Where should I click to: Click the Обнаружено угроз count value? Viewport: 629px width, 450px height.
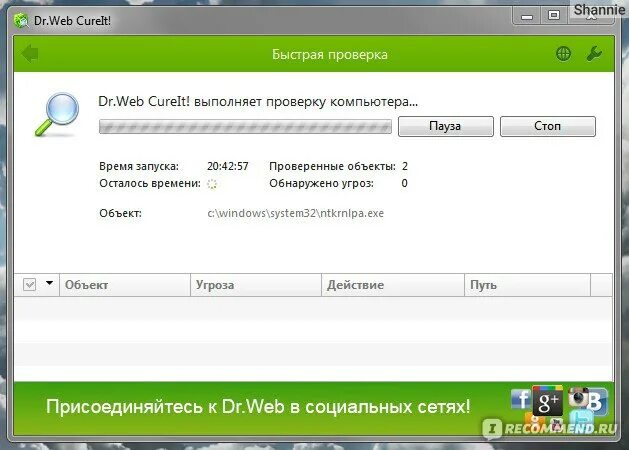point(404,183)
